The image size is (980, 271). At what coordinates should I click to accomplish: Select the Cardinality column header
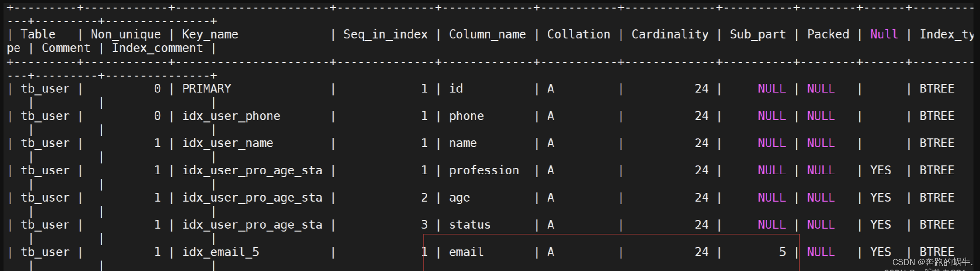670,34
